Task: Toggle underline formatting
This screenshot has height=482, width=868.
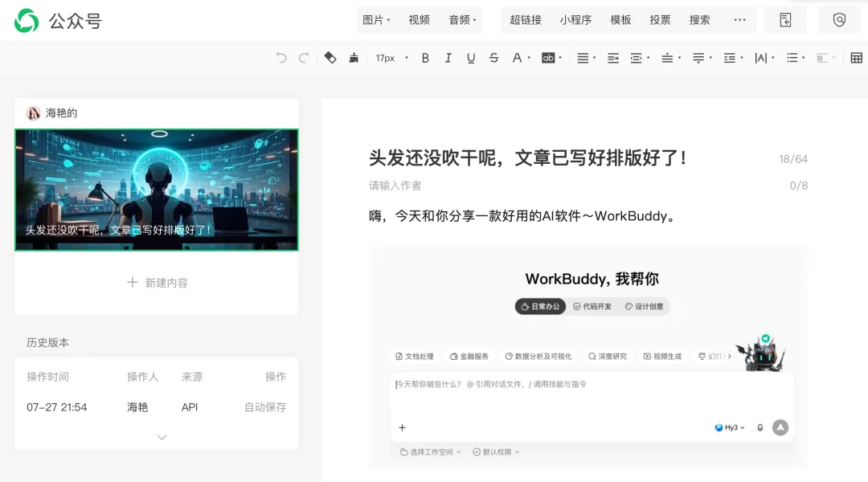Action: 470,58
